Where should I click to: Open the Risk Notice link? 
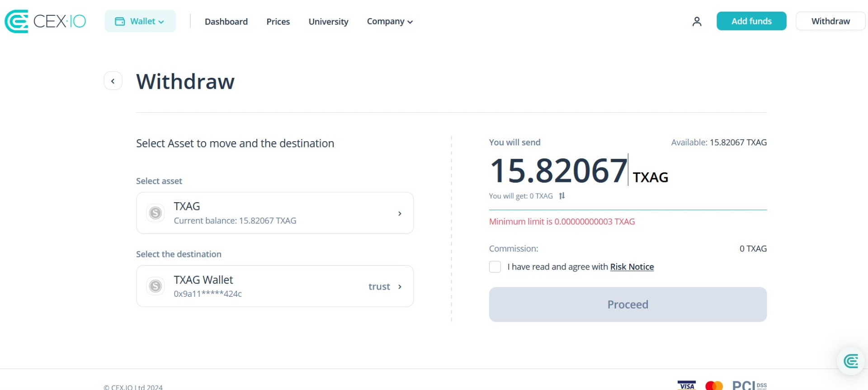coord(632,267)
